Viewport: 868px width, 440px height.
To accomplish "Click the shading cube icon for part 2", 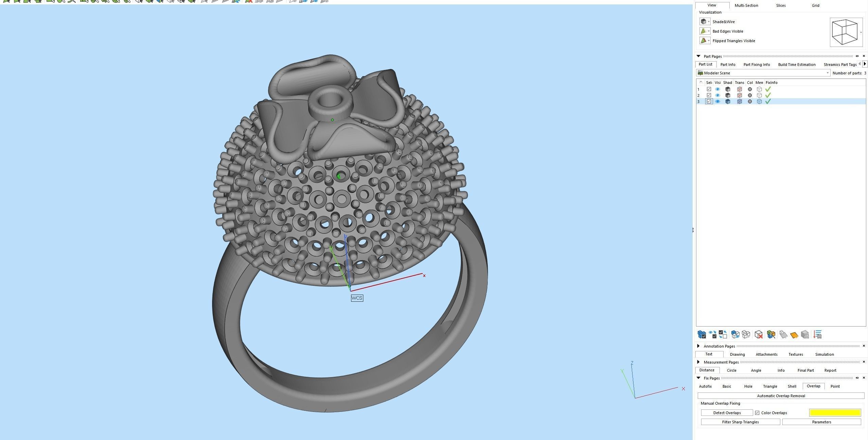I will (728, 95).
